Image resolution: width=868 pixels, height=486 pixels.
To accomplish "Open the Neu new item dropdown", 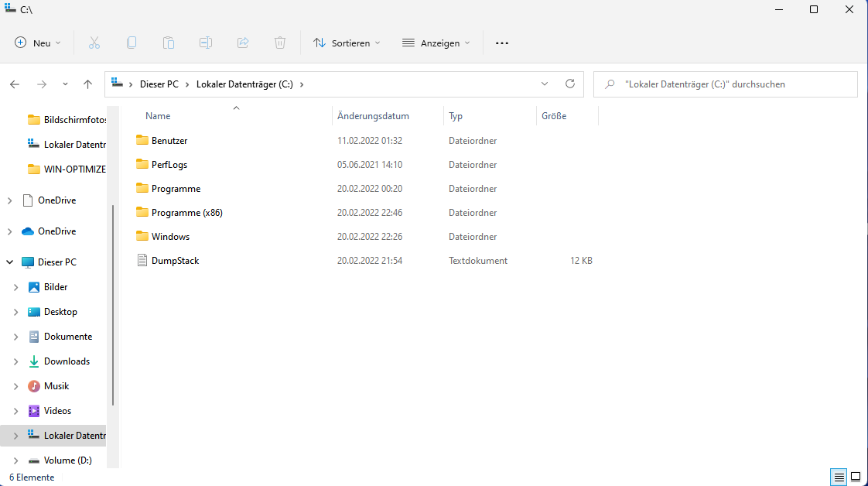I will [38, 43].
